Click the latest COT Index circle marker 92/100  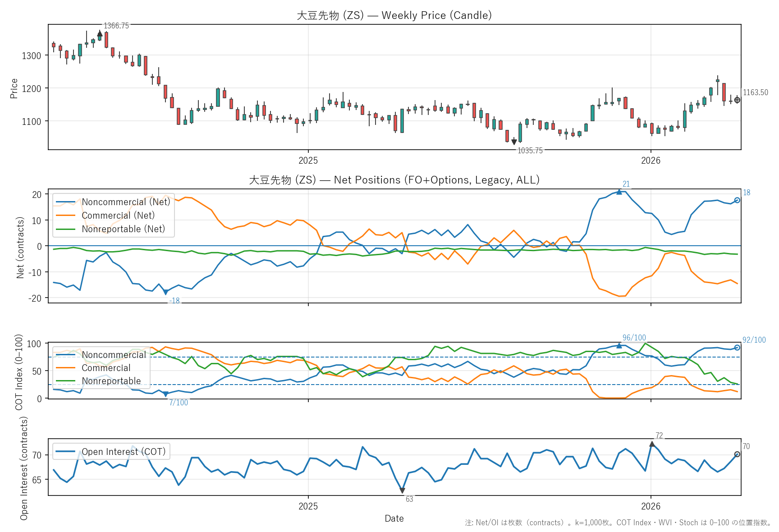click(737, 348)
